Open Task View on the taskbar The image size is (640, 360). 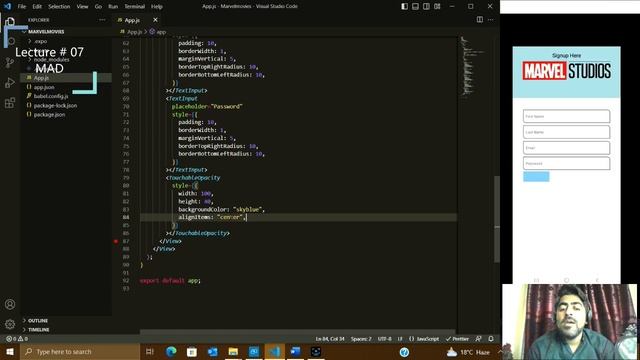tap(150, 351)
